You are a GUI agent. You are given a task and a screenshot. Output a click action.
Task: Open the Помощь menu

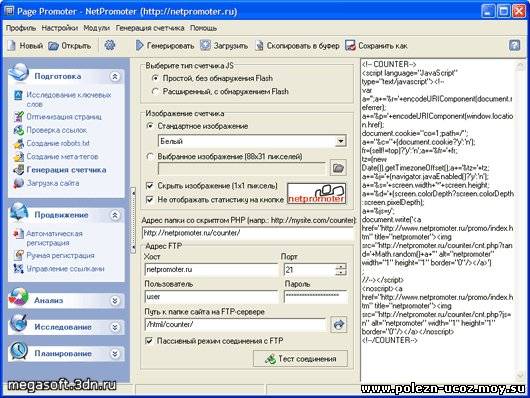(203, 28)
